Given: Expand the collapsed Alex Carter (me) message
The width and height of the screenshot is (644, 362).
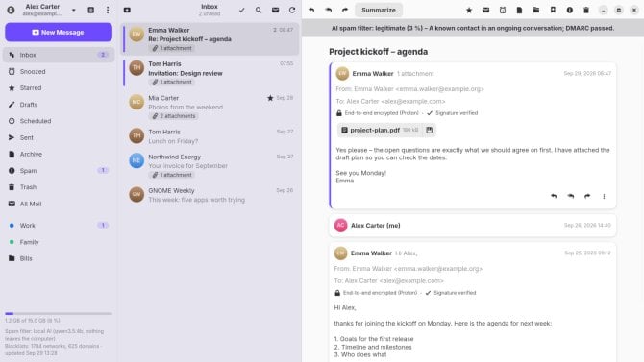Looking at the screenshot, I should click(473, 226).
